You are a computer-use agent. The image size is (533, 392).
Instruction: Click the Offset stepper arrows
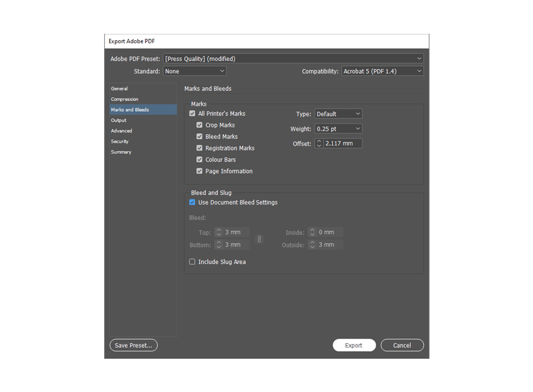point(319,144)
